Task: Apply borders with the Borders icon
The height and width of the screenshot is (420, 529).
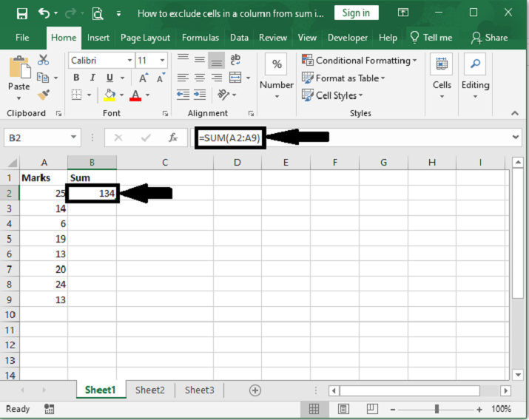Action: tap(77, 95)
